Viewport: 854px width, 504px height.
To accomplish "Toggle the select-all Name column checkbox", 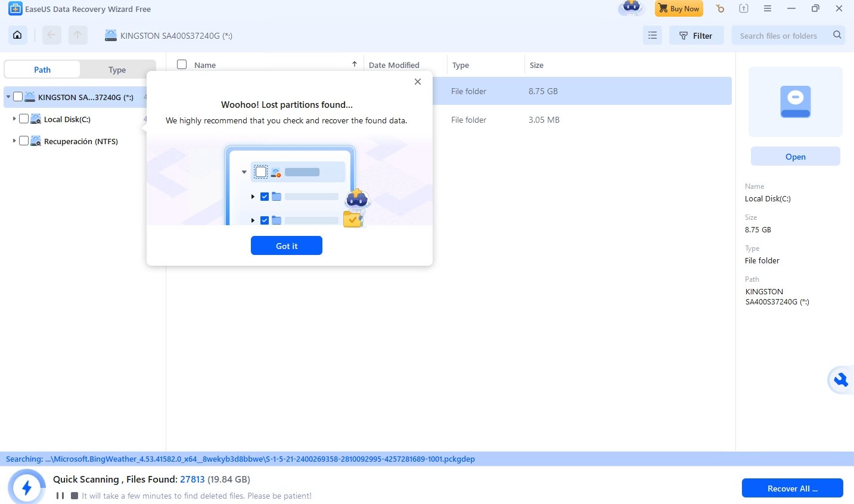I will pyautogui.click(x=182, y=64).
